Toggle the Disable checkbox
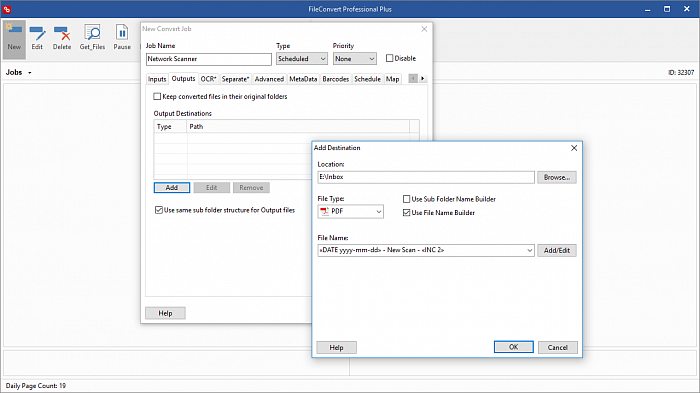The width and height of the screenshot is (700, 393). [389, 58]
